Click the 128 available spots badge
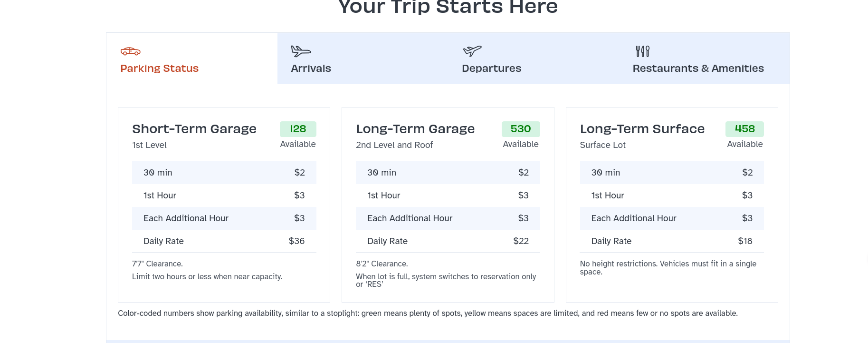Viewport: 868px width, 343px height. 298,129
